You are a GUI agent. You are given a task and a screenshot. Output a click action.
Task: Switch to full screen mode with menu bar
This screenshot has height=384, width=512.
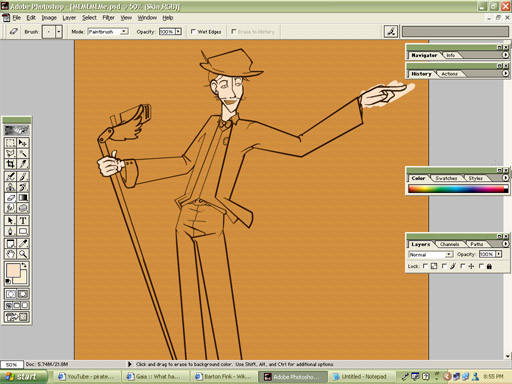(x=17, y=305)
